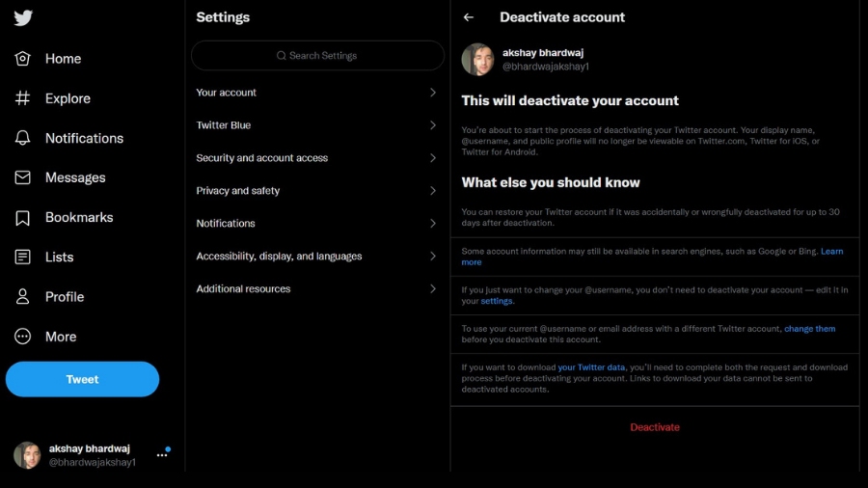
Task: Open account menu with three dots
Action: pyautogui.click(x=162, y=455)
